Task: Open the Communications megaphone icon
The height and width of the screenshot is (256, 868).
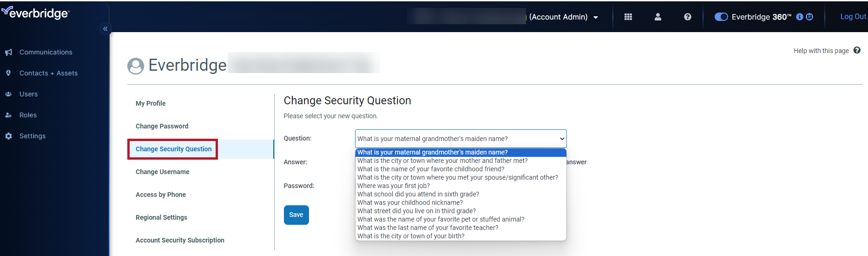Action: pos(8,53)
